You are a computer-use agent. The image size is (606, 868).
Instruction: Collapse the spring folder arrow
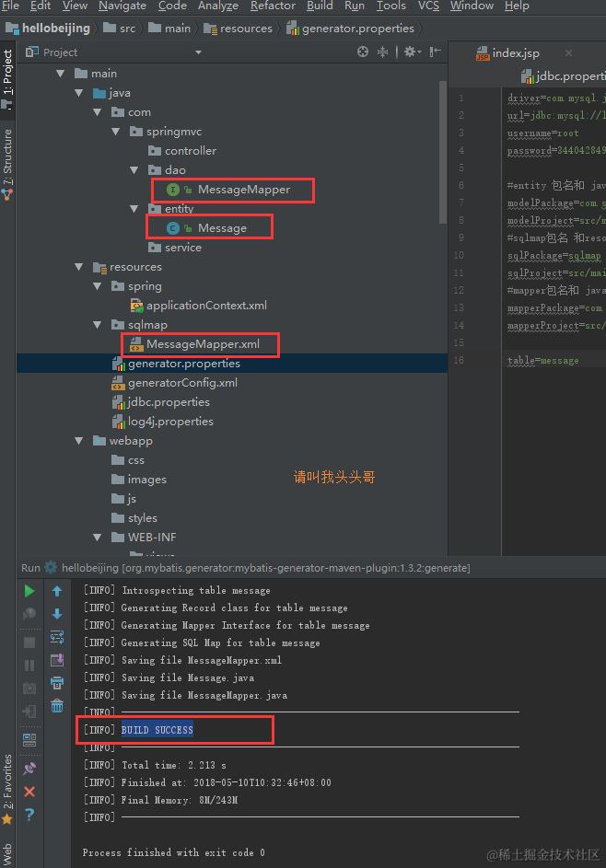tap(98, 286)
